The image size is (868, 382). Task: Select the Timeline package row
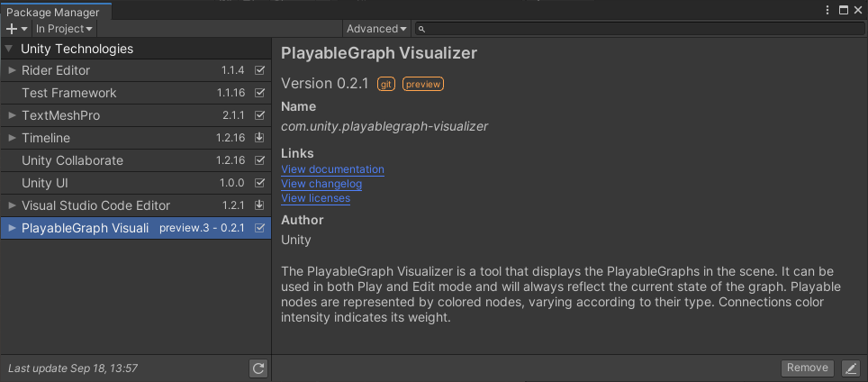(x=136, y=138)
